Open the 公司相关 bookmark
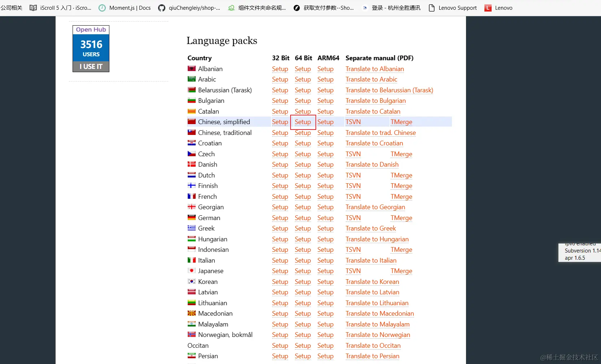This screenshot has height=364, width=601. 12,8
